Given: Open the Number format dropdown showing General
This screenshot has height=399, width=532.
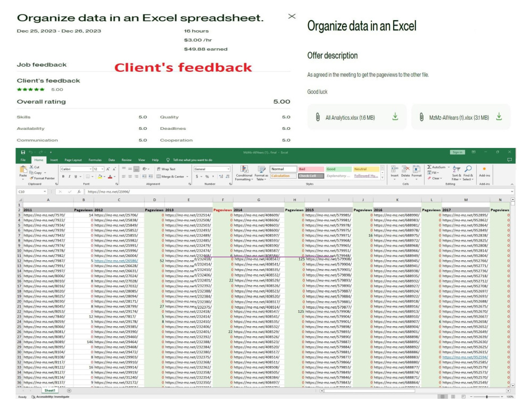Looking at the screenshot, I should coord(228,169).
